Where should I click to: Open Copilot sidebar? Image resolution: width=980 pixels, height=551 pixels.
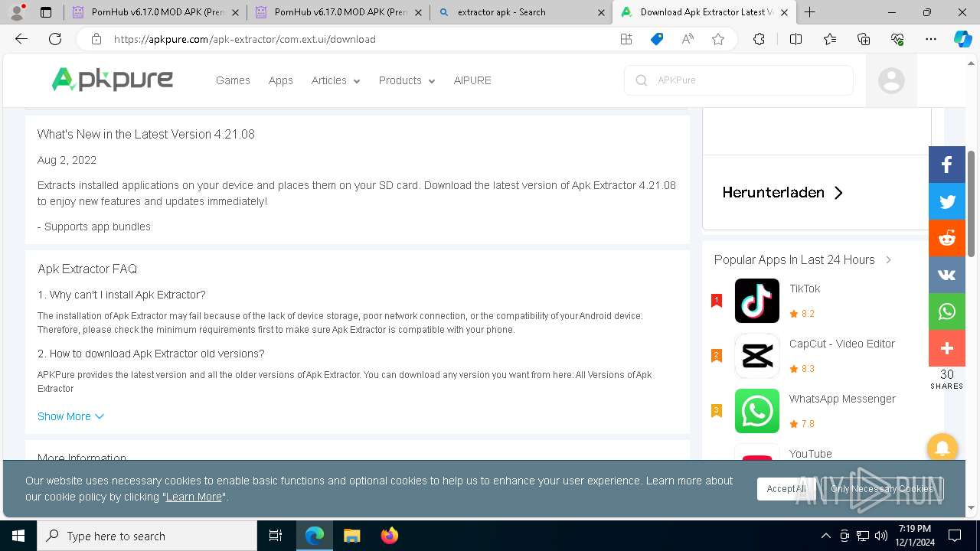962,39
